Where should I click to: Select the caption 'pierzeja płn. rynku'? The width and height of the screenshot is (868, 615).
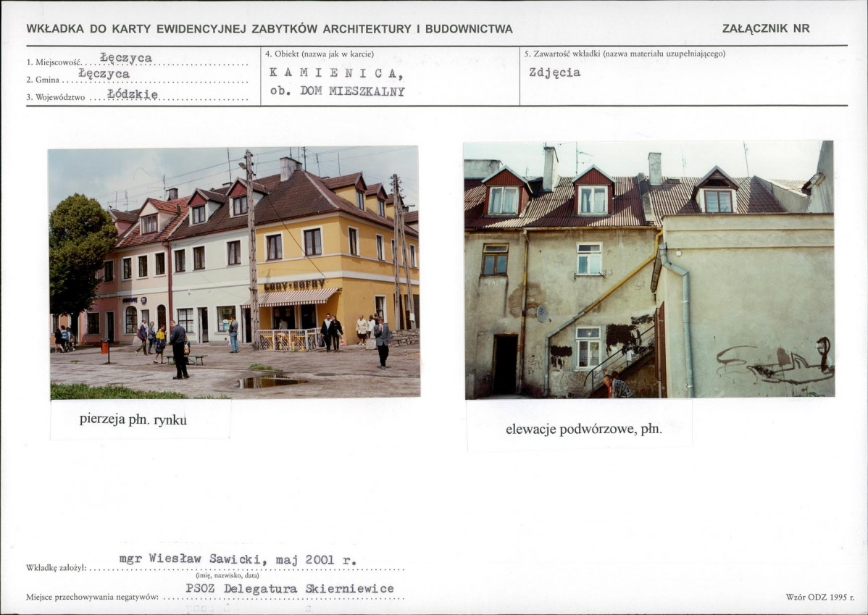[133, 419]
